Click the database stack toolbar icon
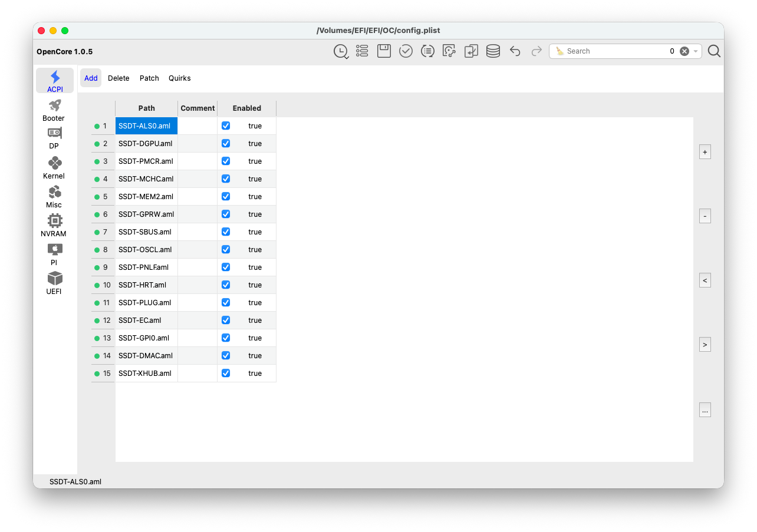Viewport: 757px width, 532px height. coord(493,51)
